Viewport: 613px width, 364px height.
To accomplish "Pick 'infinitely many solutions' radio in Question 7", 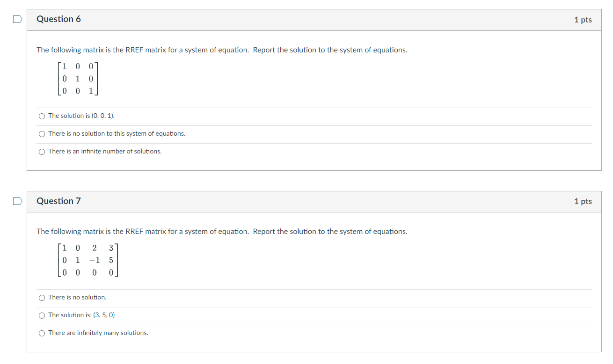I will pyautogui.click(x=42, y=333).
